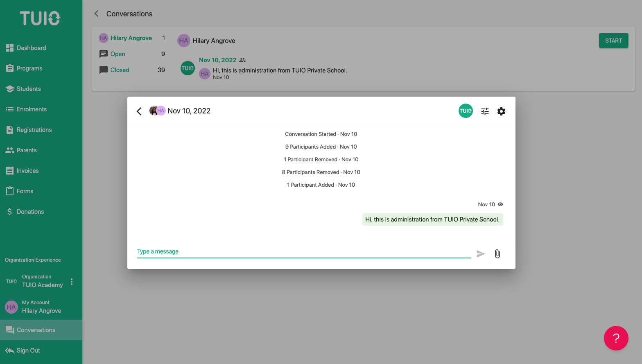Focus the Type a message field
Viewport: 642px width, 364px height.
point(304,252)
